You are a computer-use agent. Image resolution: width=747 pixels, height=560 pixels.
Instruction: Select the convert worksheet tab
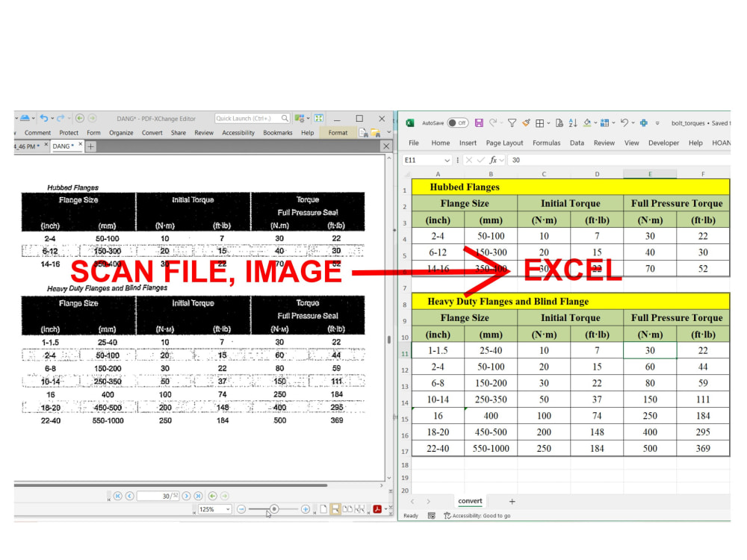point(470,501)
